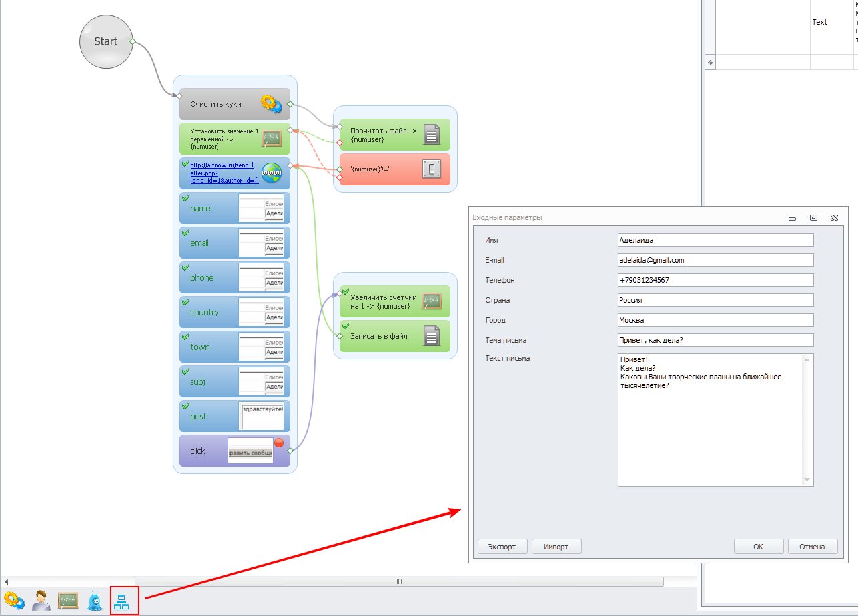Screen dimensions: 858x616
Task: Click blackboard icon on Установить значение node
Action: pyautogui.click(x=271, y=139)
